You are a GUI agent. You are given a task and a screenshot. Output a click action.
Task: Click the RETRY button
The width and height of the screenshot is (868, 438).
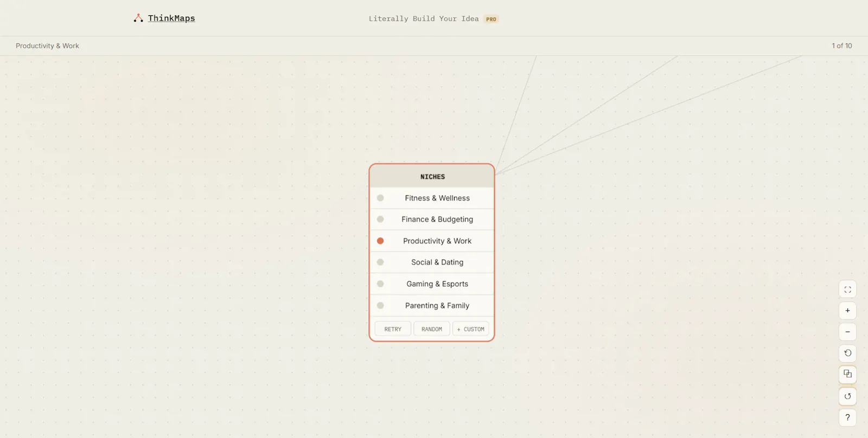tap(393, 329)
